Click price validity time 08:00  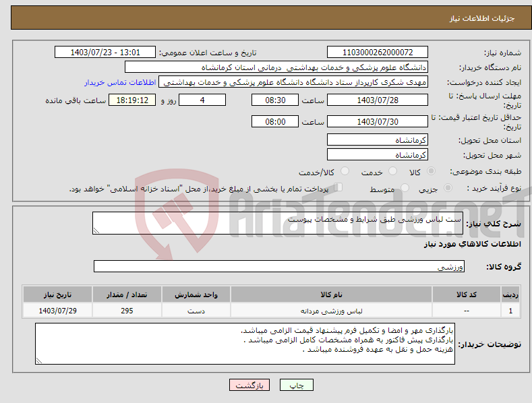[x=275, y=121]
